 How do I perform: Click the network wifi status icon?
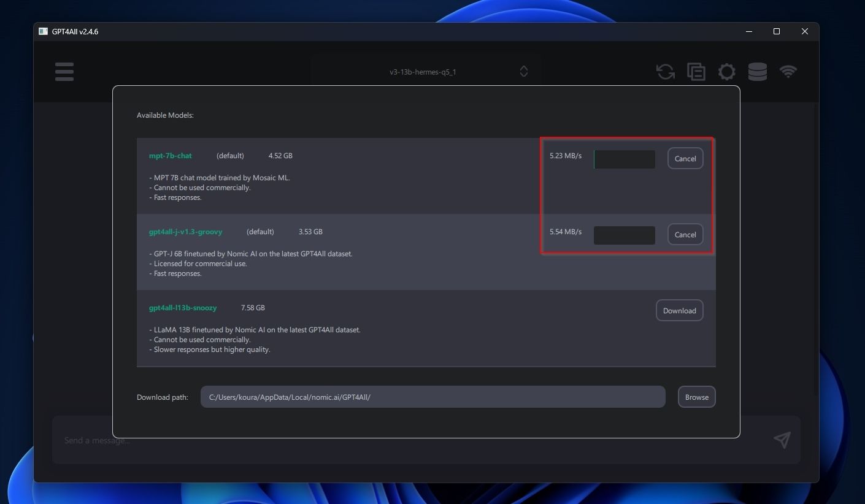click(x=788, y=72)
